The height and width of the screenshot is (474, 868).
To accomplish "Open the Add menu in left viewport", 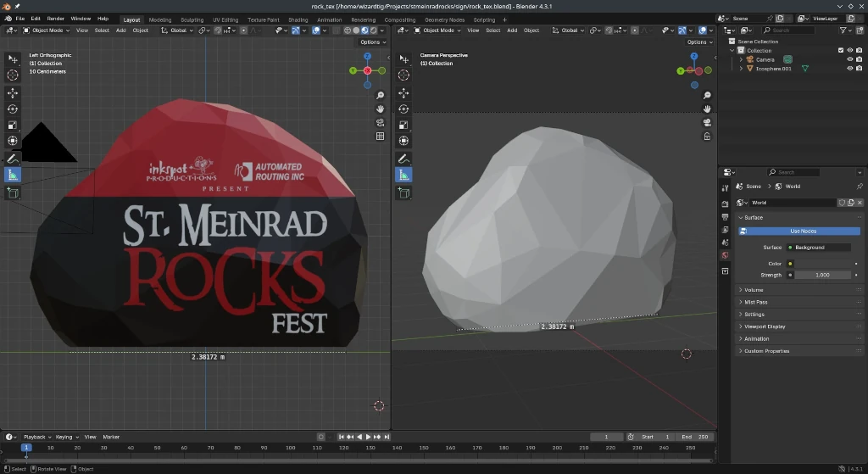I will (x=120, y=31).
